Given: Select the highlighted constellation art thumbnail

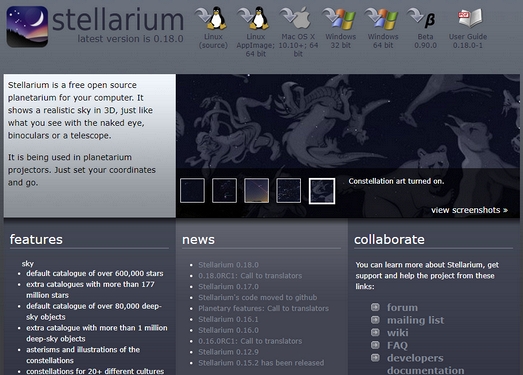Looking at the screenshot, I should [322, 191].
